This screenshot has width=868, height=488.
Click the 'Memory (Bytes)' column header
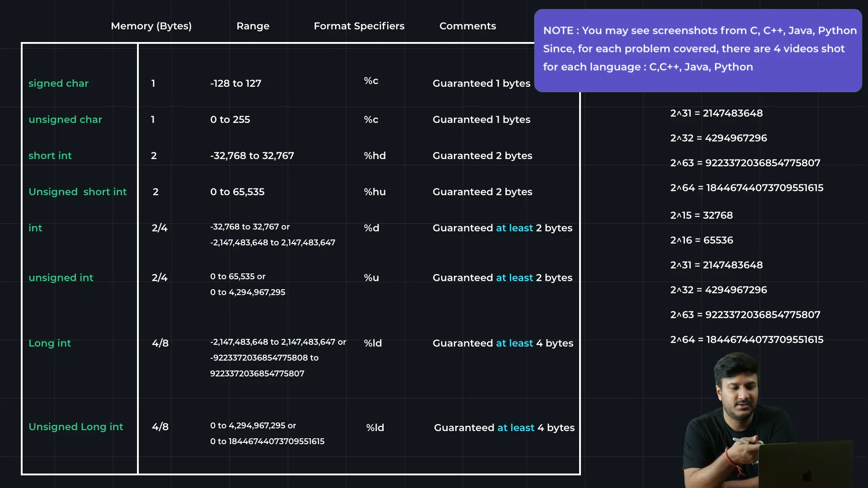(x=151, y=26)
